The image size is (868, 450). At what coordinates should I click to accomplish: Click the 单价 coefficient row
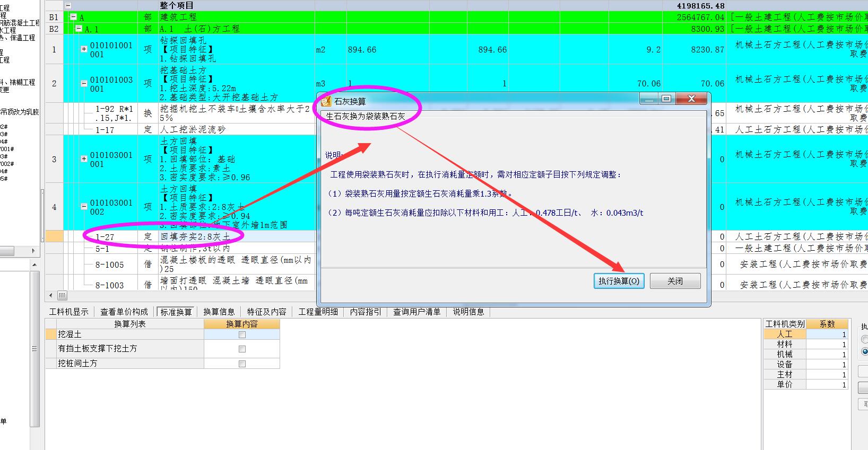[806, 385]
